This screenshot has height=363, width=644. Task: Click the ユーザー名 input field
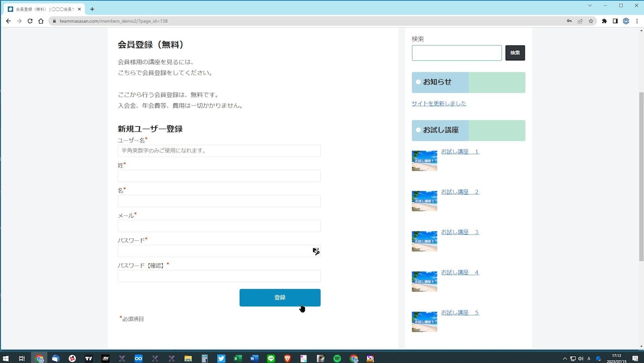[x=219, y=151]
